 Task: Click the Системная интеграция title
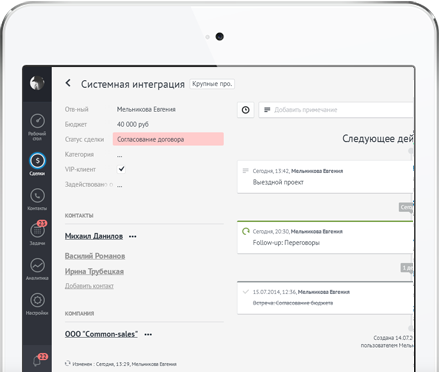click(x=133, y=84)
